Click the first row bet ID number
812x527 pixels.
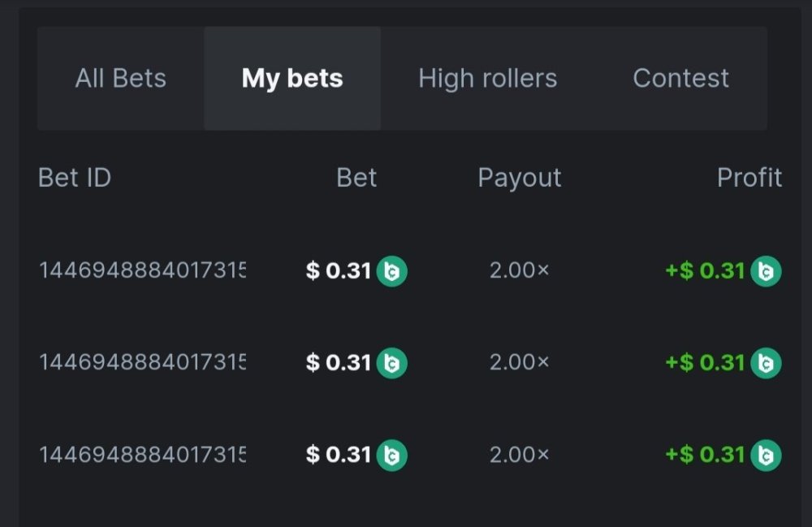(x=143, y=270)
